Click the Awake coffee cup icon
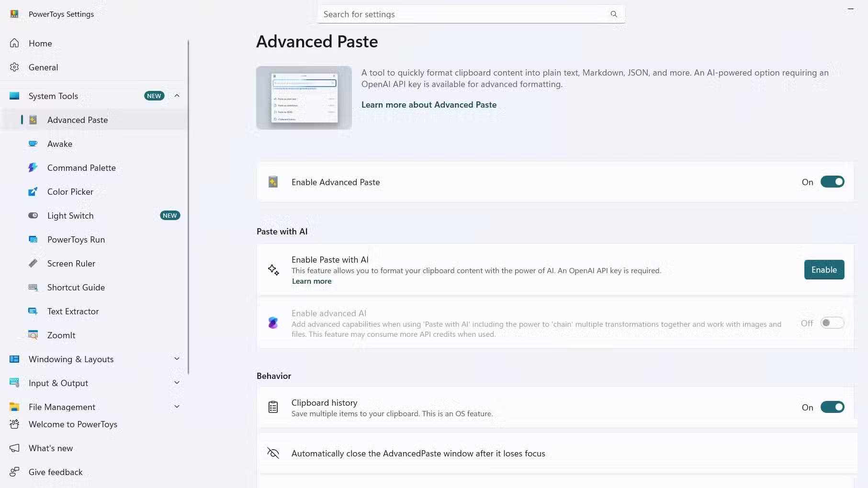 pos(33,144)
